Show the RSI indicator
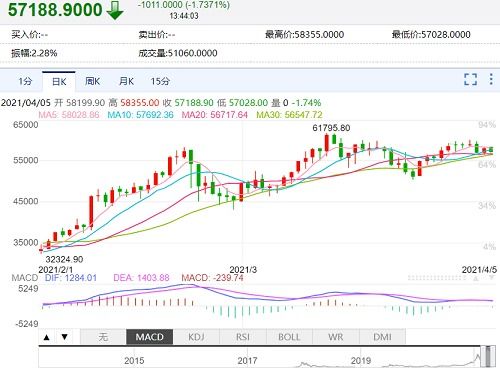500x369 pixels. [x=243, y=337]
